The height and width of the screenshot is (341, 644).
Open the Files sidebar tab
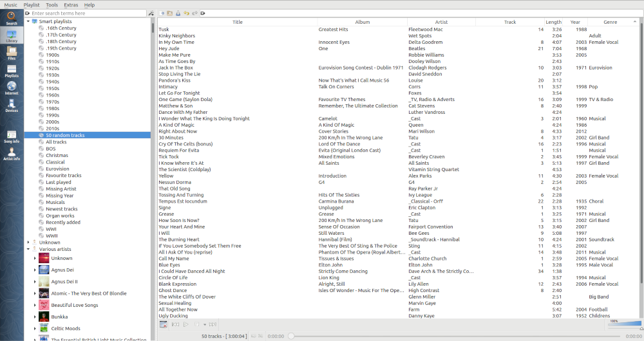pos(12,53)
